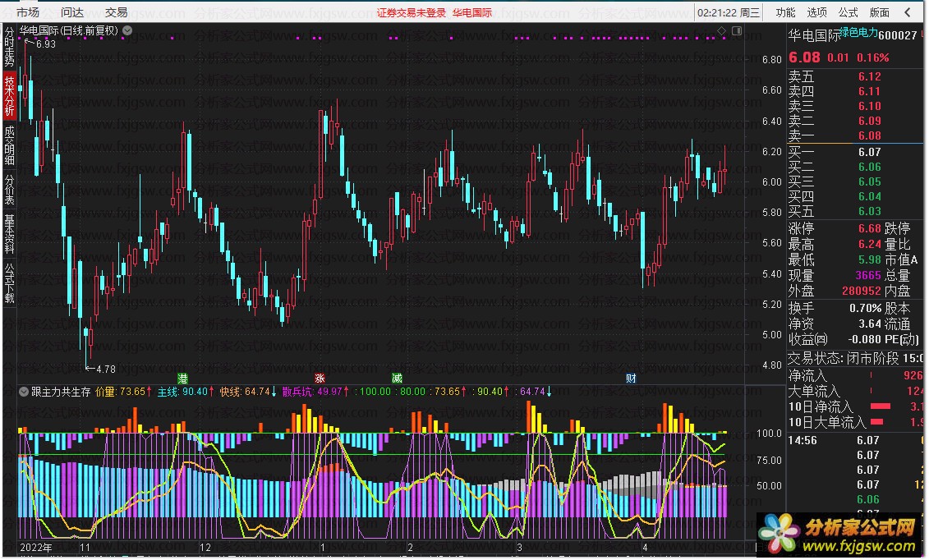
Task: Click the stock code 600027
Action: click(898, 35)
